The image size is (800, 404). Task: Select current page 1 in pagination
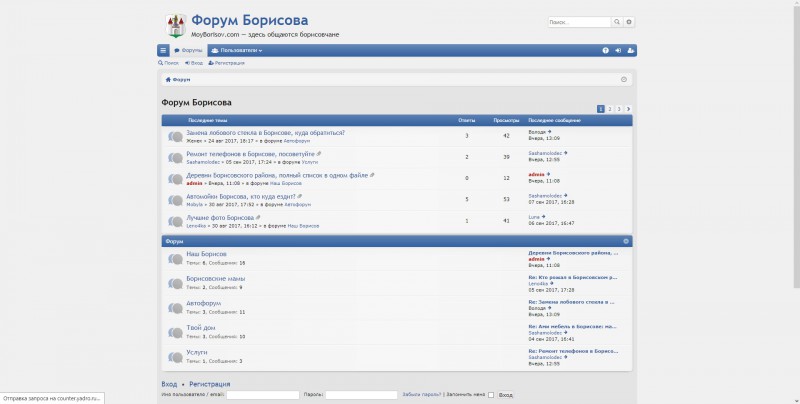click(601, 109)
